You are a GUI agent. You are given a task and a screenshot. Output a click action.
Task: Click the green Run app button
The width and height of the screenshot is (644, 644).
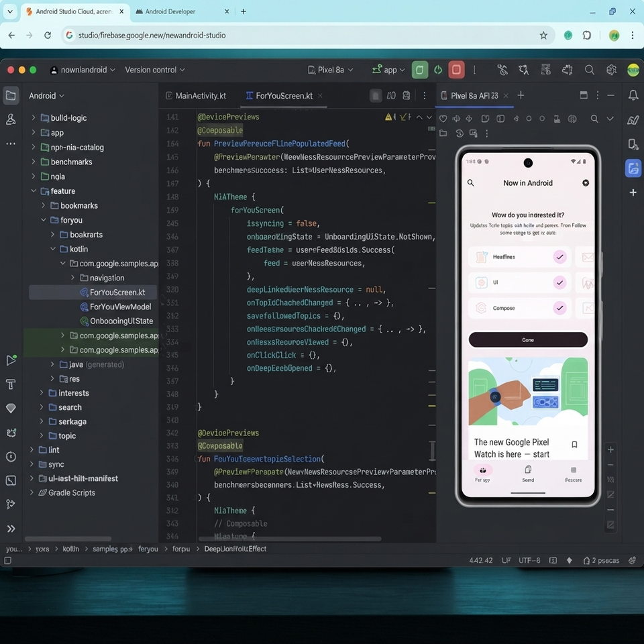[x=419, y=70]
